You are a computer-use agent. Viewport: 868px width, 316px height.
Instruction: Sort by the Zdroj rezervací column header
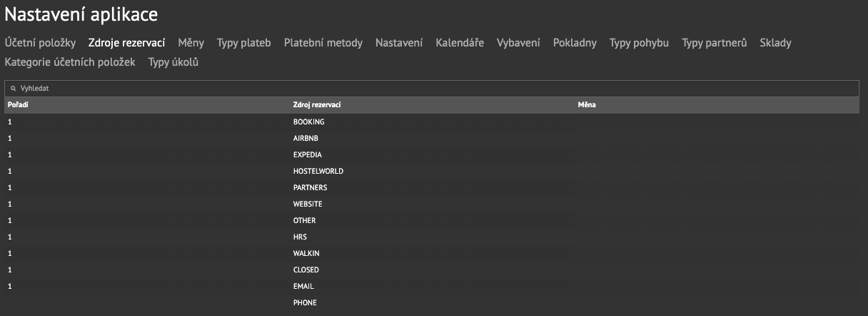(x=317, y=105)
